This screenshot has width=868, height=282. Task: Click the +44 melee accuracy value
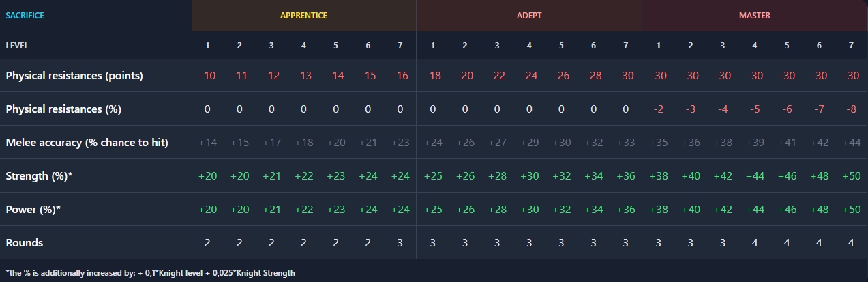point(850,143)
